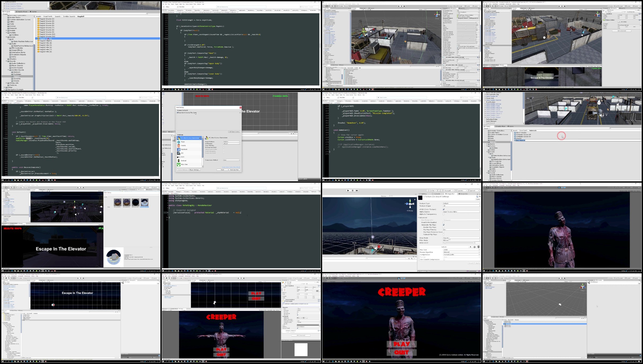Enable Use Crunch Compression checkbox
The height and width of the screenshot is (364, 643).
(x=444, y=260)
